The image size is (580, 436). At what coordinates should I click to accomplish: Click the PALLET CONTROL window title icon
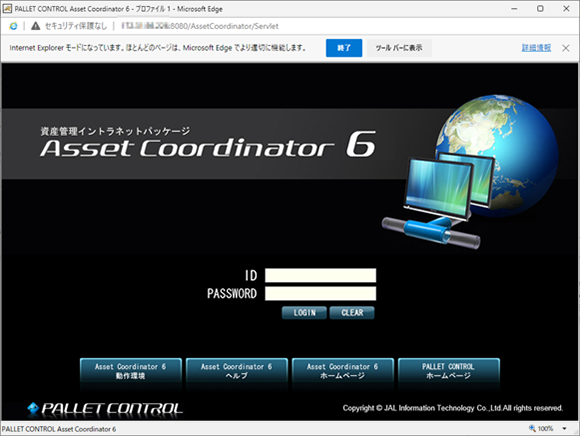7,9
